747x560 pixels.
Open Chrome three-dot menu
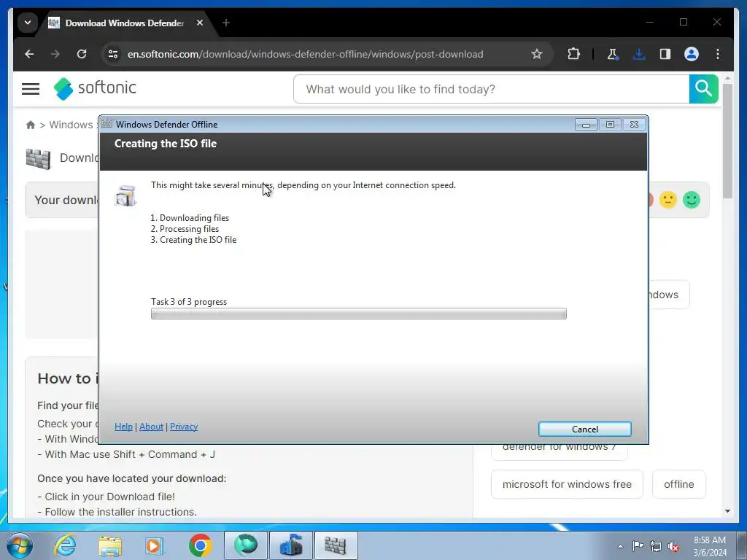[718, 54]
